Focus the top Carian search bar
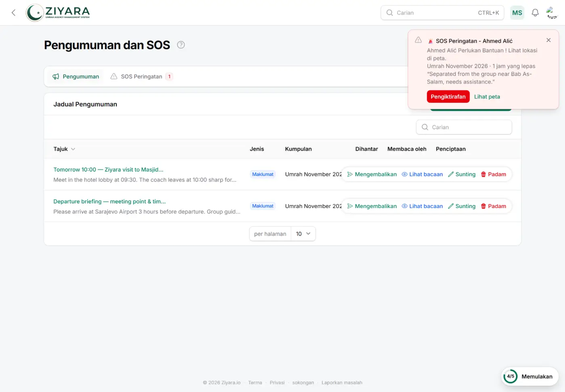The height and width of the screenshot is (392, 565). coord(442,13)
